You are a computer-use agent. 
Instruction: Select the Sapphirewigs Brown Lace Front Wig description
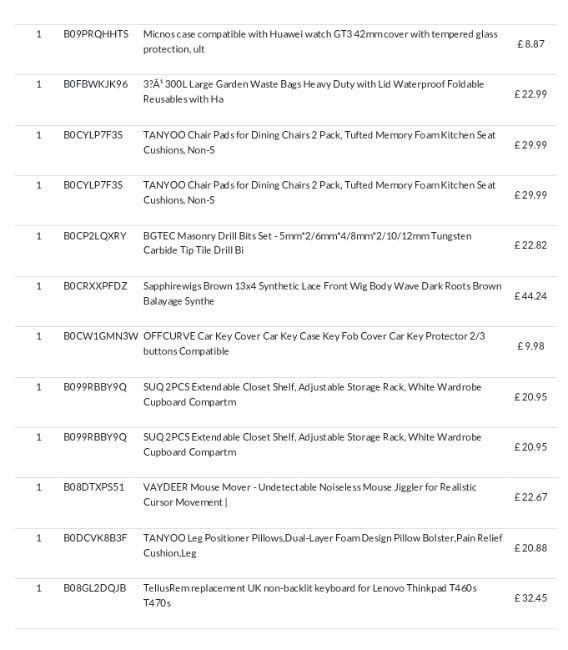(322, 293)
